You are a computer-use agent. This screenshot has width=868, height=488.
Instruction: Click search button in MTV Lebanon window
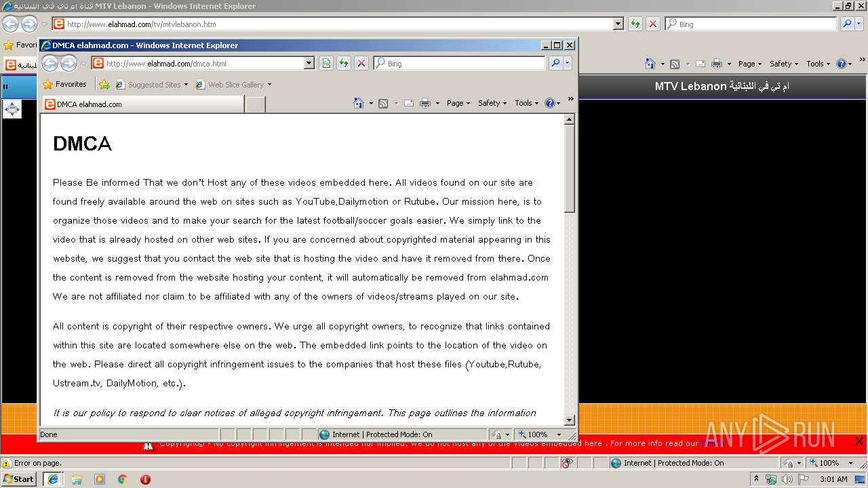click(x=847, y=24)
